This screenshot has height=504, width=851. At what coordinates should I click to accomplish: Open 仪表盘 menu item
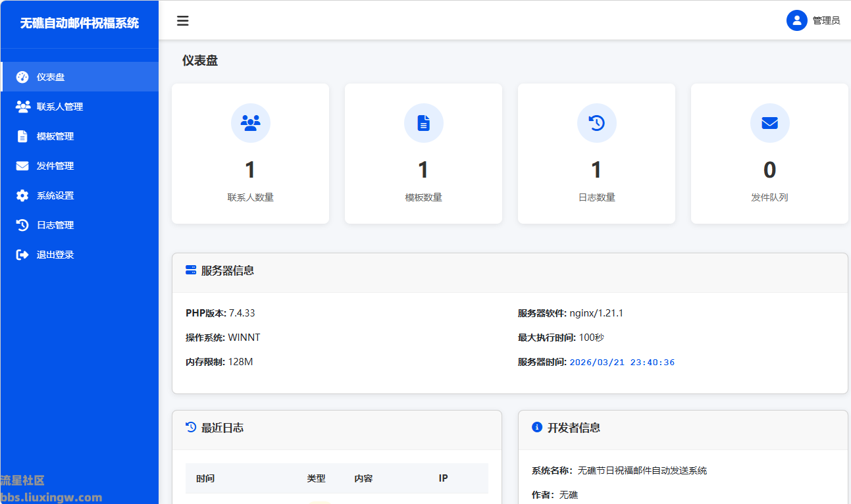(x=79, y=77)
